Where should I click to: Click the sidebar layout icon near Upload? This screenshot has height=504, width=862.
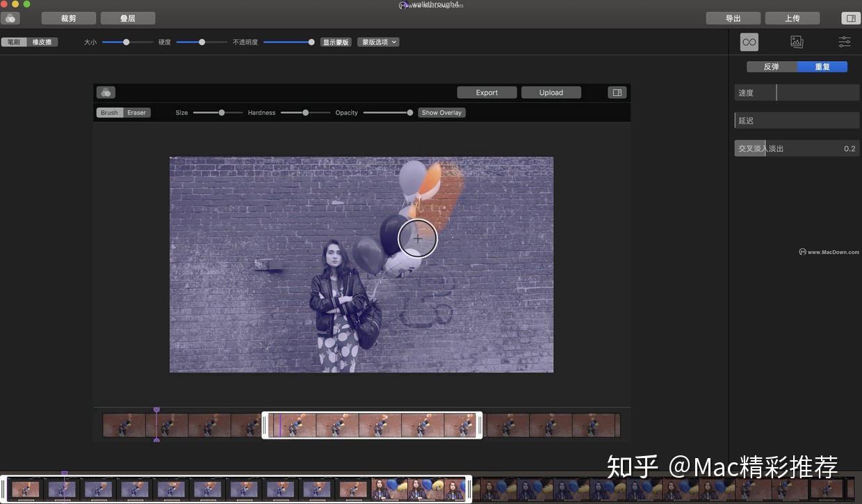(x=616, y=91)
